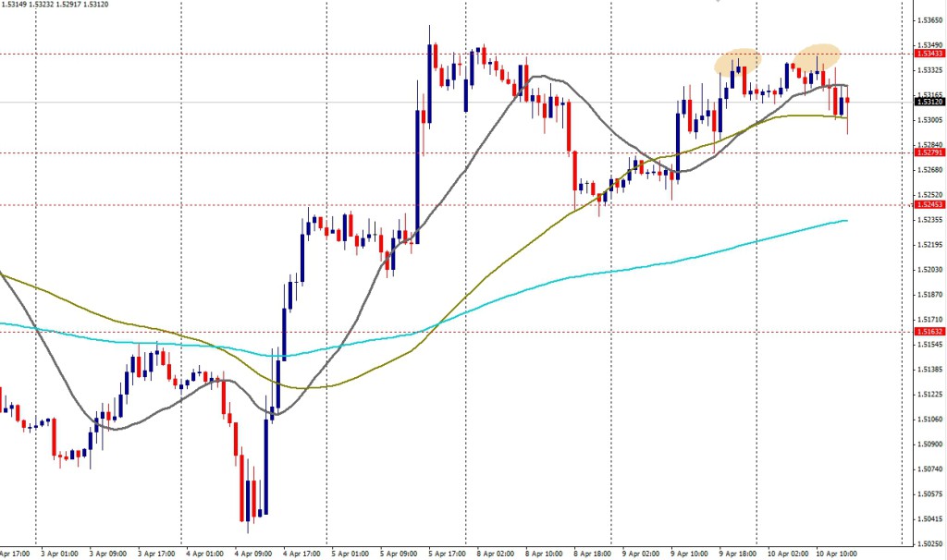Screen dimensions: 947x560
Task: Click the right orange highlighted ellipse
Action: click(x=818, y=55)
